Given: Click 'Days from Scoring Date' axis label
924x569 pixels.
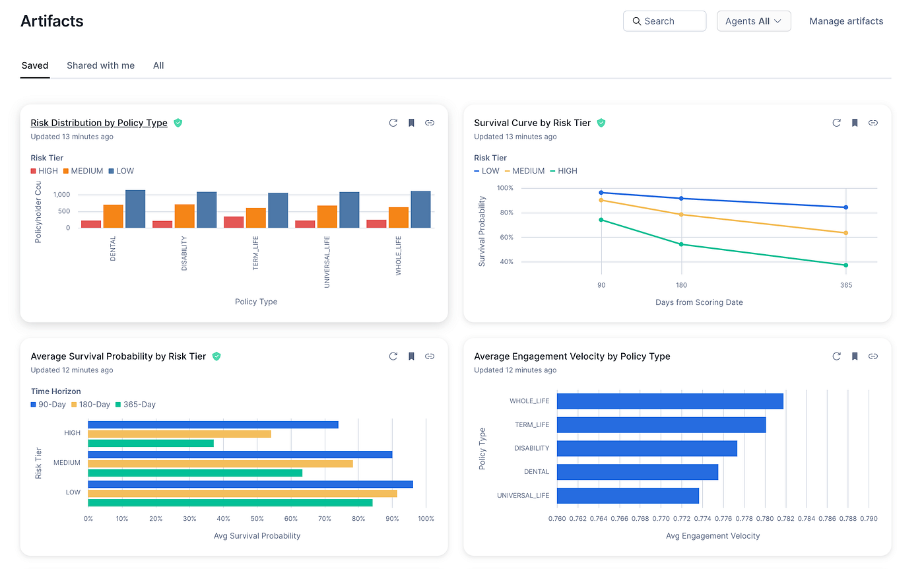Looking at the screenshot, I should pos(700,302).
